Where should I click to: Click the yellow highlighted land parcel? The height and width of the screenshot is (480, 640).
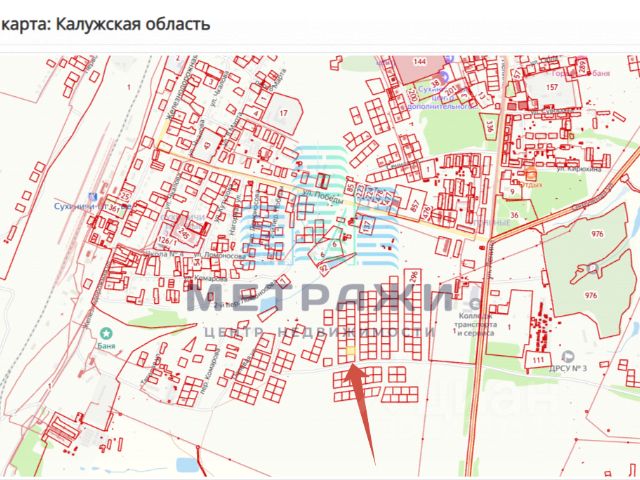click(x=351, y=351)
